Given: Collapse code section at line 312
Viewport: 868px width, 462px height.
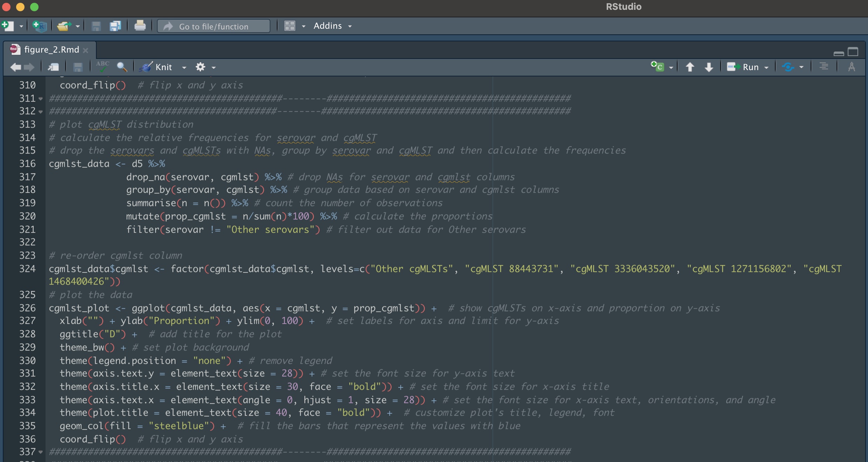Looking at the screenshot, I should coord(41,112).
